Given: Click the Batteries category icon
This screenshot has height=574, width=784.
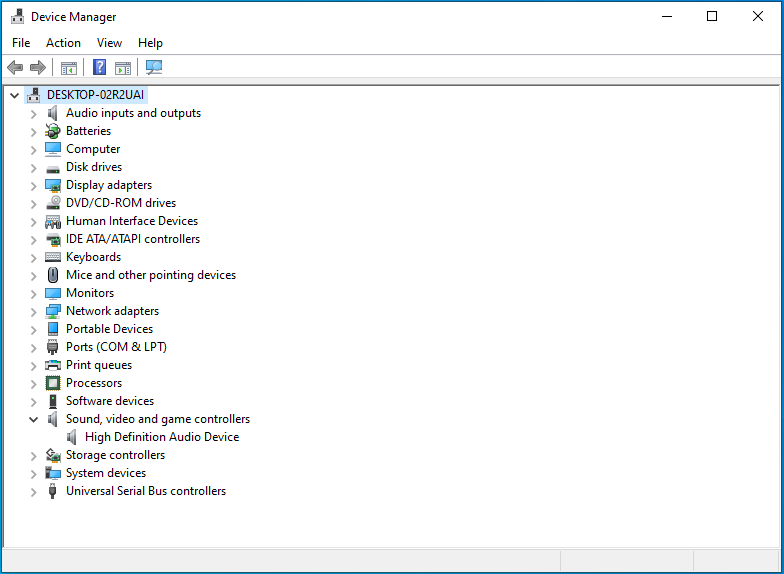Looking at the screenshot, I should click(53, 131).
